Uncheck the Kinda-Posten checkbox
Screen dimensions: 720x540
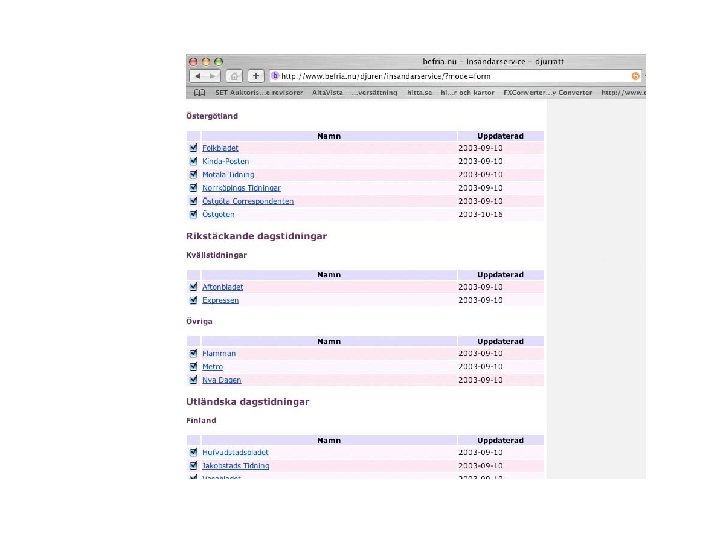[193, 161]
